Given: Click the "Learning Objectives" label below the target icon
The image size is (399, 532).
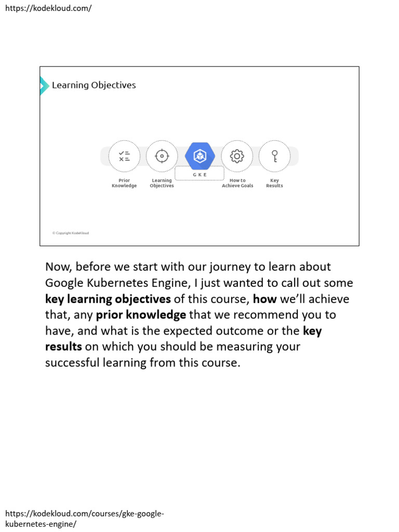Looking at the screenshot, I should (x=162, y=183).
